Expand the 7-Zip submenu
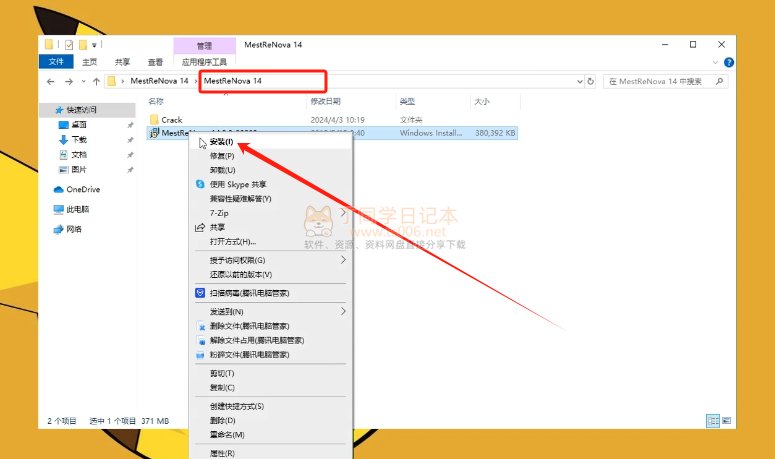The width and height of the screenshot is (775, 459). point(271,213)
